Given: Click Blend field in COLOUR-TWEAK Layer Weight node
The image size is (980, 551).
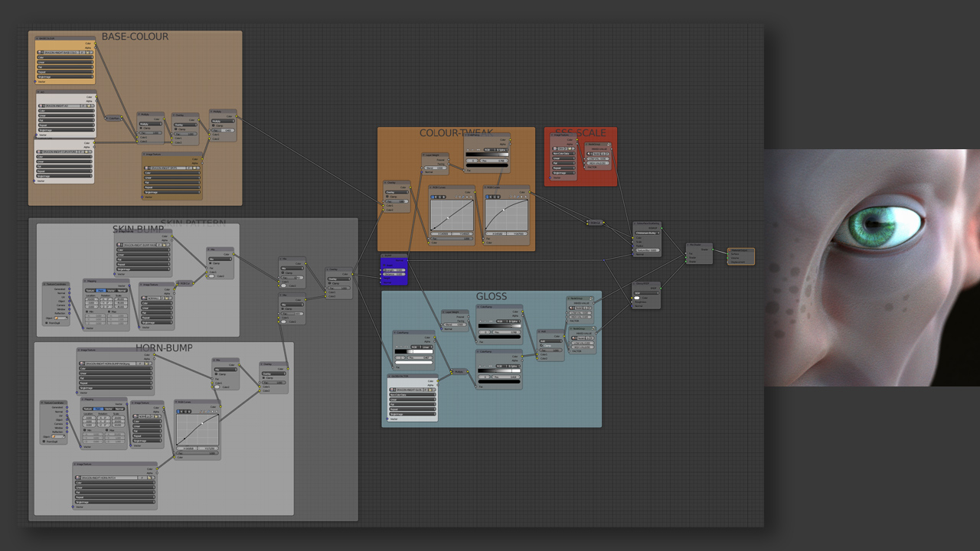Looking at the screenshot, I should (x=436, y=168).
